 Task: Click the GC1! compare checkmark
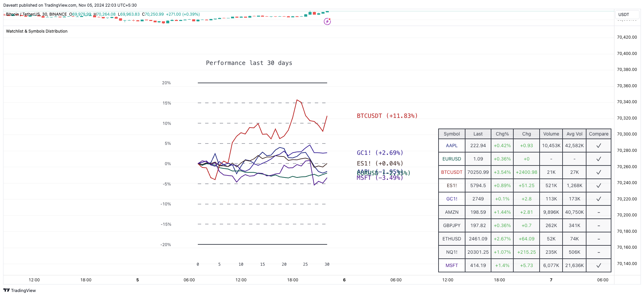(598, 199)
